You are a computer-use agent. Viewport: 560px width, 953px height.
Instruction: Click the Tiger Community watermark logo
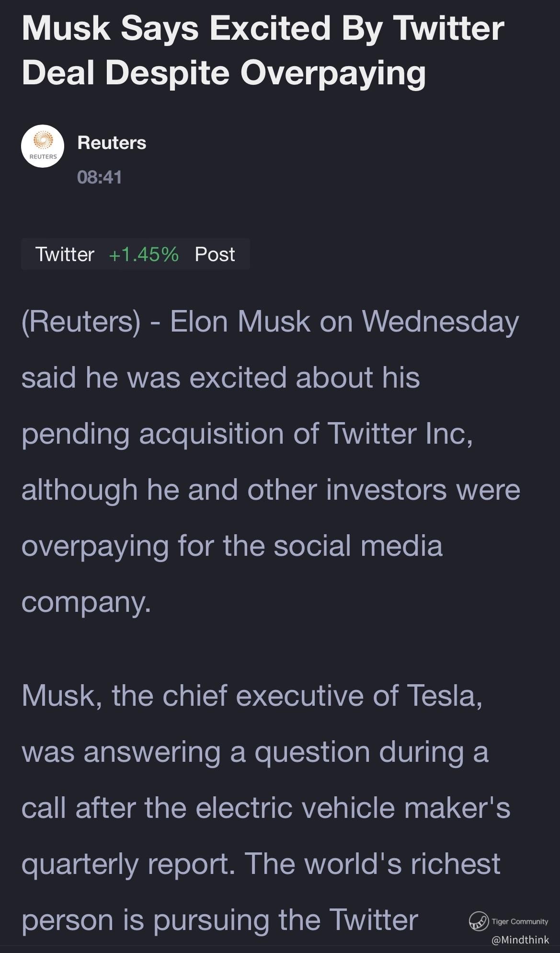tap(478, 920)
